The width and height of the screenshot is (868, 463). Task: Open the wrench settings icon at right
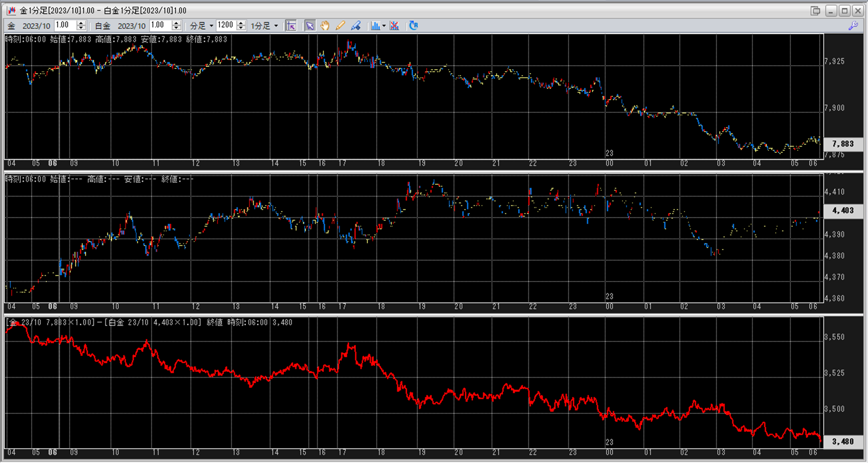(853, 26)
